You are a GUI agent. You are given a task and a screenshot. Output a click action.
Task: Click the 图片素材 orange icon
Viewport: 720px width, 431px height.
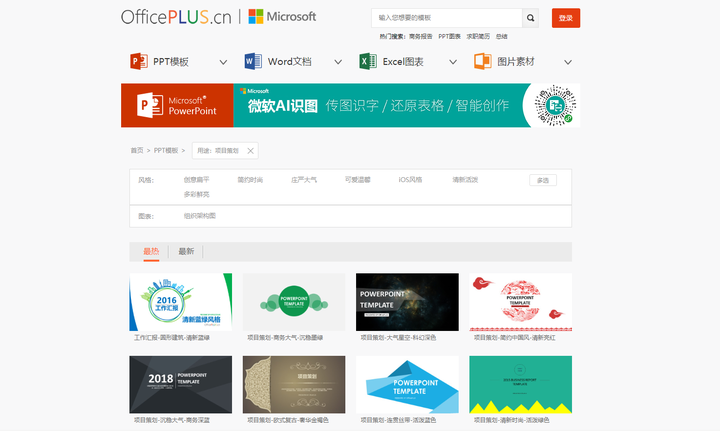483,62
